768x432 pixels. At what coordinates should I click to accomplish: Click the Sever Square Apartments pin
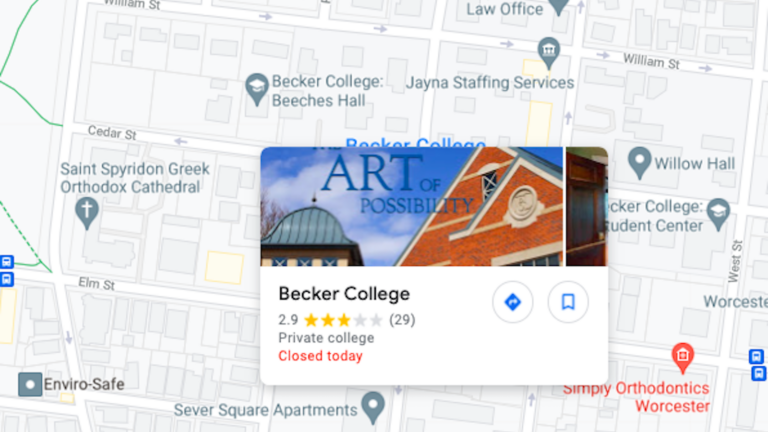[x=373, y=408]
